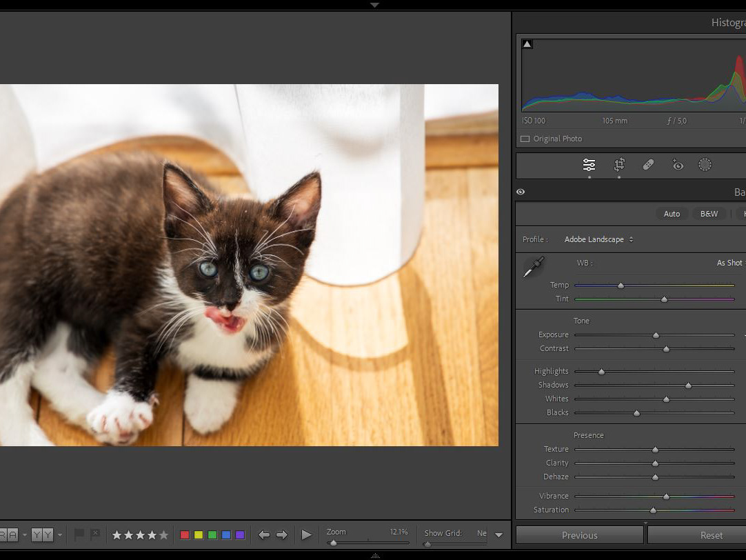Screen dimensions: 746x560
Task: Toggle shadow clipping indicator in histogram
Action: (x=527, y=44)
